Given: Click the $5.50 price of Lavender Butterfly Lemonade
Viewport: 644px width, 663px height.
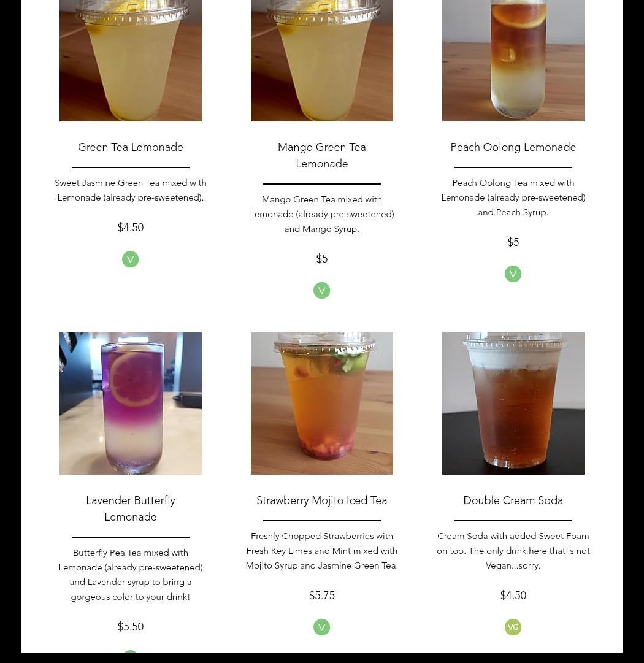Looking at the screenshot, I should (x=130, y=627).
